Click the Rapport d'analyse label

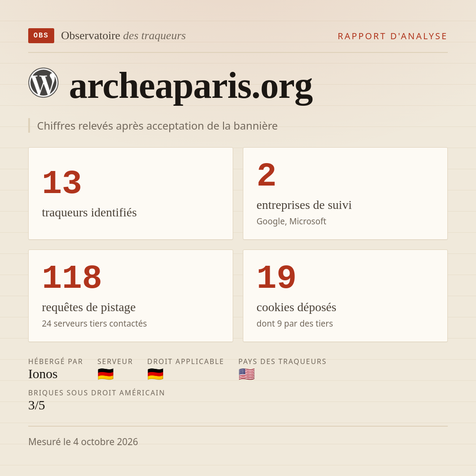pos(393,36)
